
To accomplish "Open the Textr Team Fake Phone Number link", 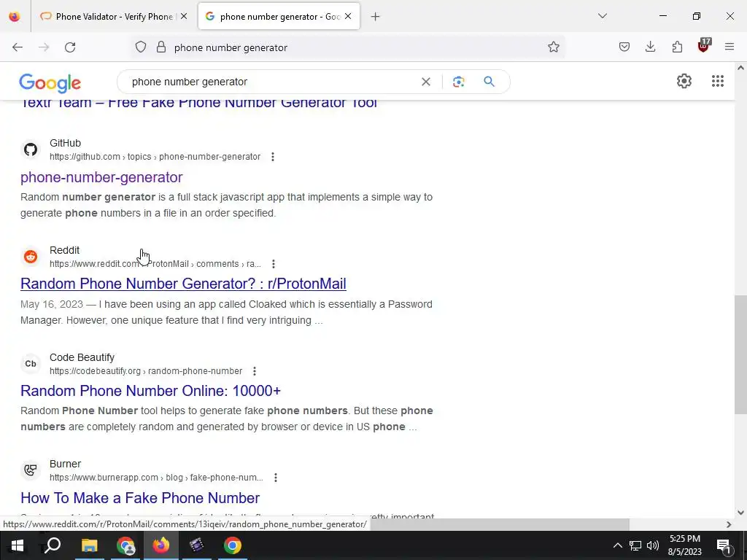I will coord(198,104).
